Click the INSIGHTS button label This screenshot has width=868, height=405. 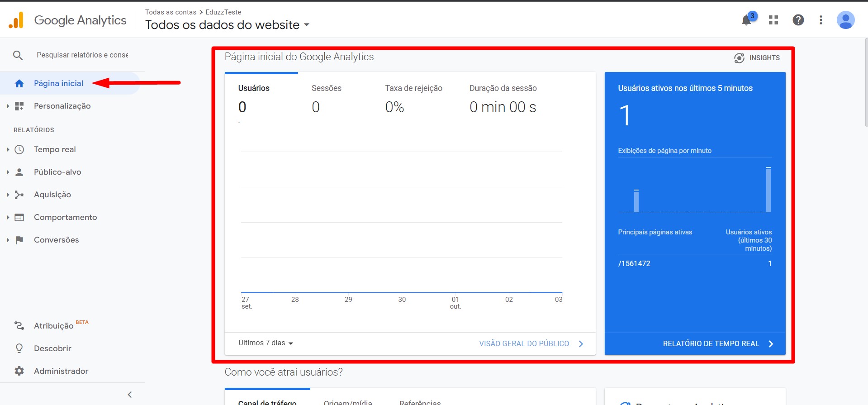point(764,58)
